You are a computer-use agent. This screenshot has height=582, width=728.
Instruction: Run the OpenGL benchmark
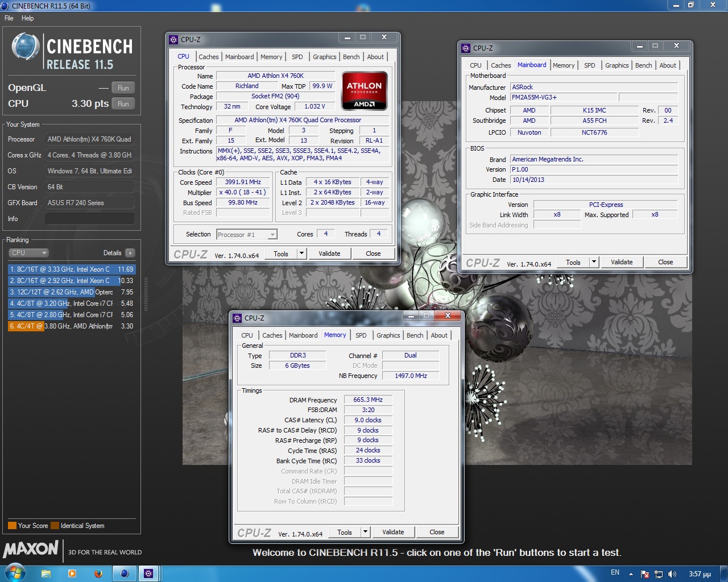tap(123, 88)
